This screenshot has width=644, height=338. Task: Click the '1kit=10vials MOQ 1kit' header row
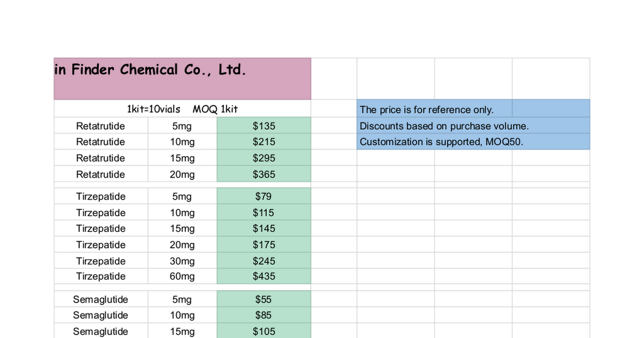182,109
